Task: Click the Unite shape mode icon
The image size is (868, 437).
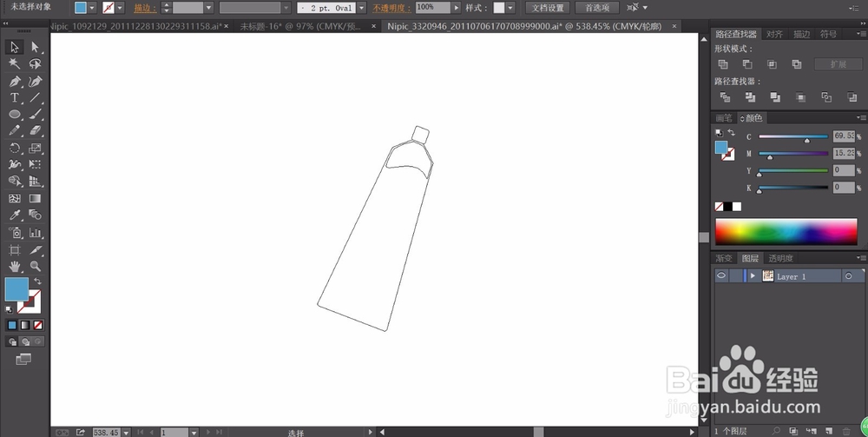Action: tap(723, 64)
